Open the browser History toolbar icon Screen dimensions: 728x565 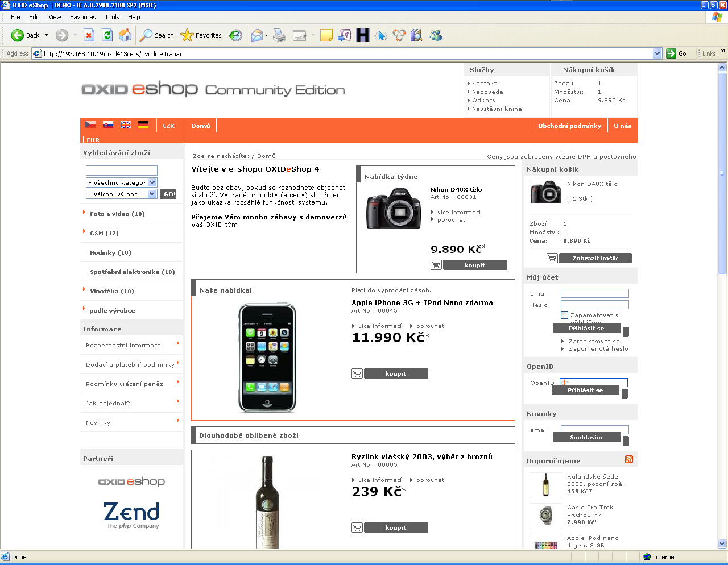(235, 35)
